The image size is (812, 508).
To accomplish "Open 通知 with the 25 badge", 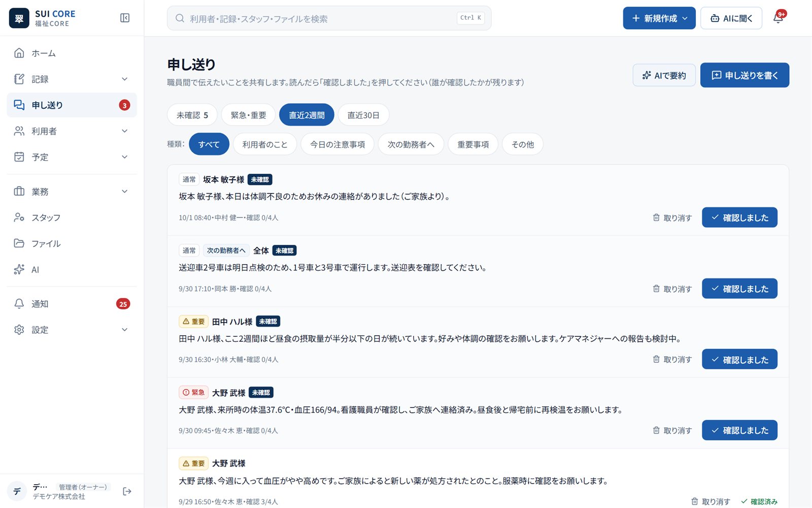I will click(72, 304).
